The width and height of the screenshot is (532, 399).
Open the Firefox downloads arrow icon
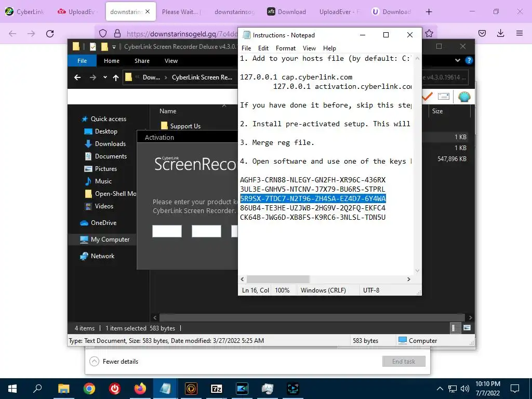point(500,33)
